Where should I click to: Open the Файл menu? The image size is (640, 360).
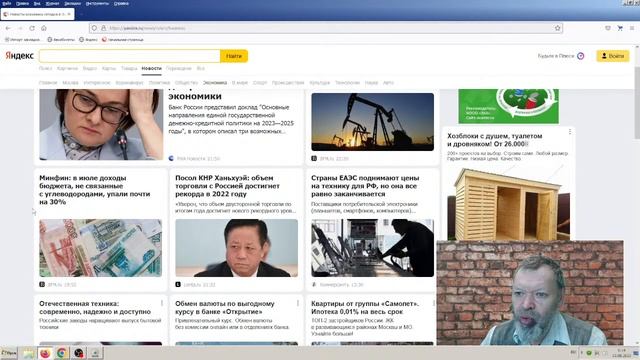[x=7, y=3]
